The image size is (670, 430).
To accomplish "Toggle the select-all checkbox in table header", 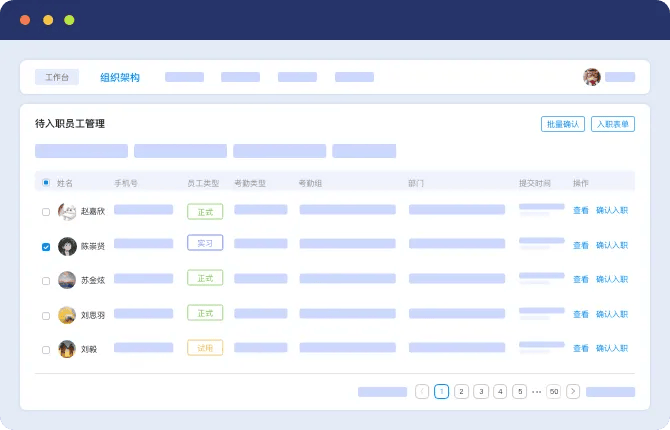I will pyautogui.click(x=46, y=183).
